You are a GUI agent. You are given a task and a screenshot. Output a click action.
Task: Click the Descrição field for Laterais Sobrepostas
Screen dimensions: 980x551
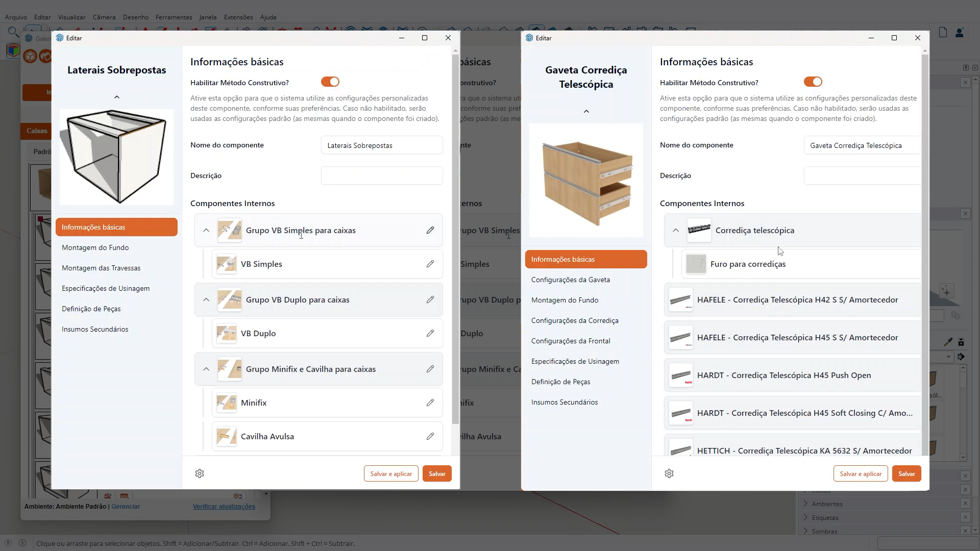[382, 176]
